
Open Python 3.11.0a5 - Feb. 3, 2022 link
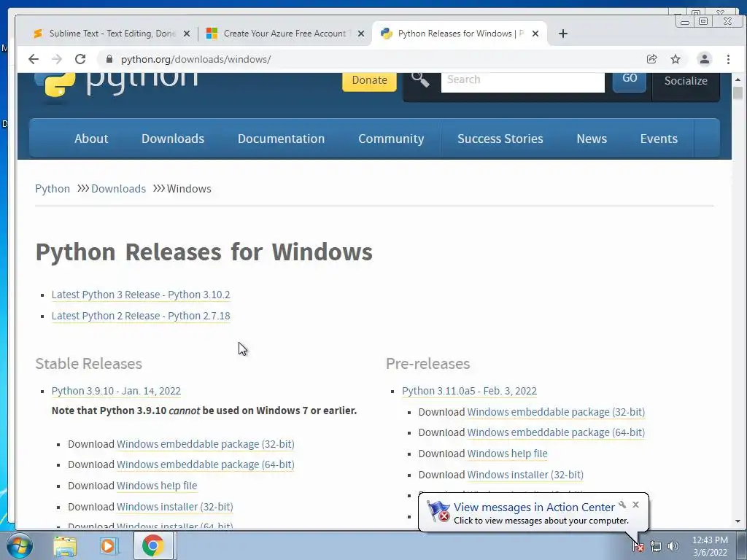click(x=469, y=391)
